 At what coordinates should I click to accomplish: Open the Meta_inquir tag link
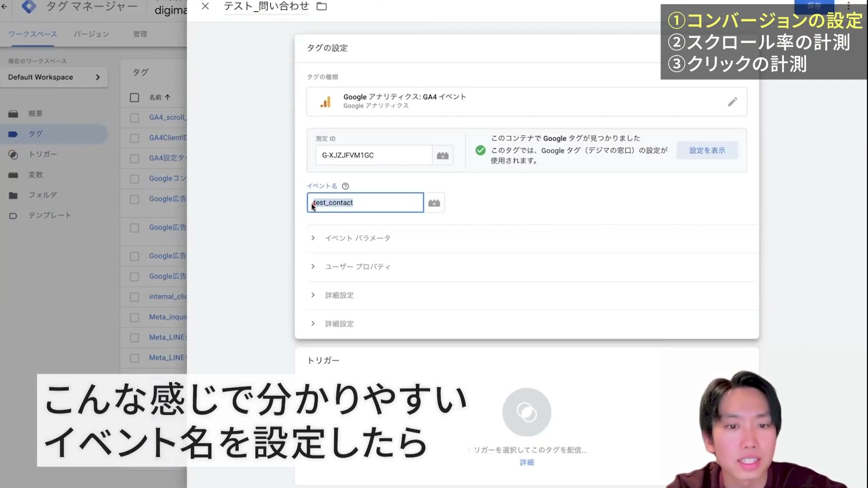168,317
